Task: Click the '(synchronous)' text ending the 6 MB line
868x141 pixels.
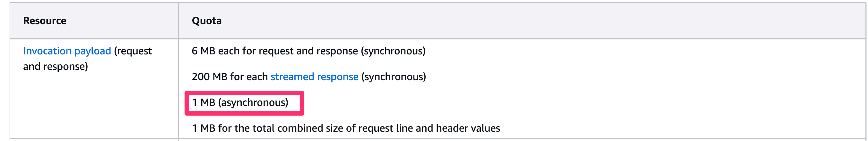Action: [393, 51]
